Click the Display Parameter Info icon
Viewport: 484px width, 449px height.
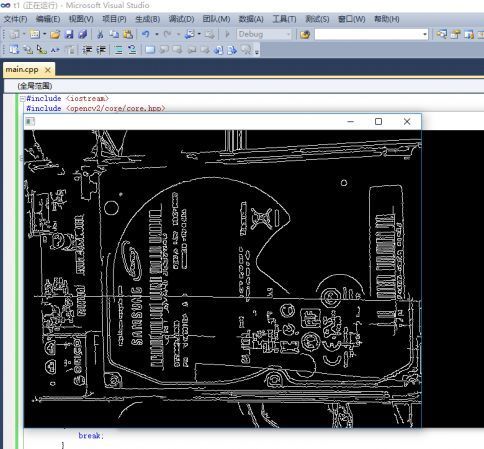coord(28,50)
